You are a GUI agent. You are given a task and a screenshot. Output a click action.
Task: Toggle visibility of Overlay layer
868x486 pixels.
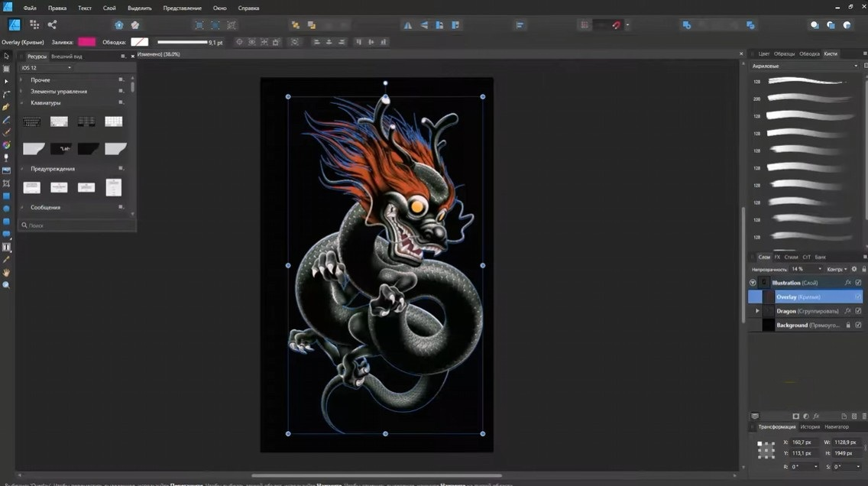(x=858, y=296)
